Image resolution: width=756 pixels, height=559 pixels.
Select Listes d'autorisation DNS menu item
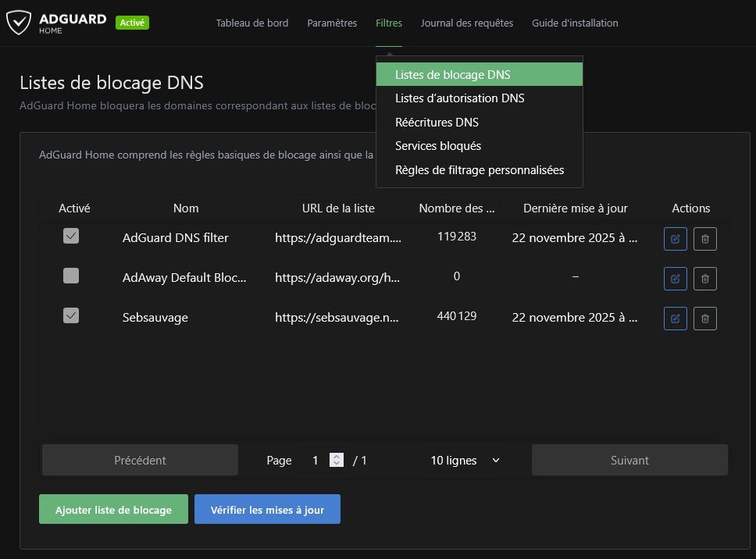pyautogui.click(x=459, y=98)
